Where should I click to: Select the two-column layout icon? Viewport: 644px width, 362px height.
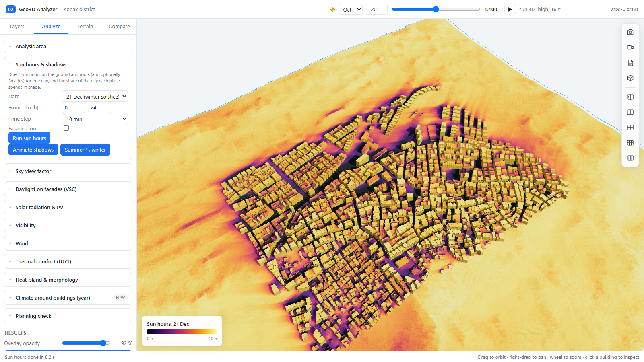(630, 112)
